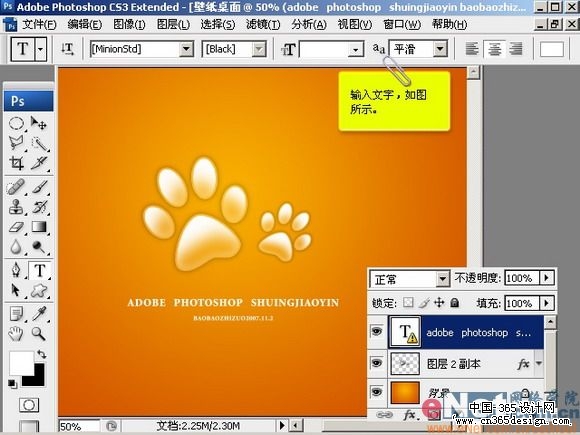This screenshot has height=435, width=580.
Task: Hide the 图层 2 副本 layer
Action: 377,363
